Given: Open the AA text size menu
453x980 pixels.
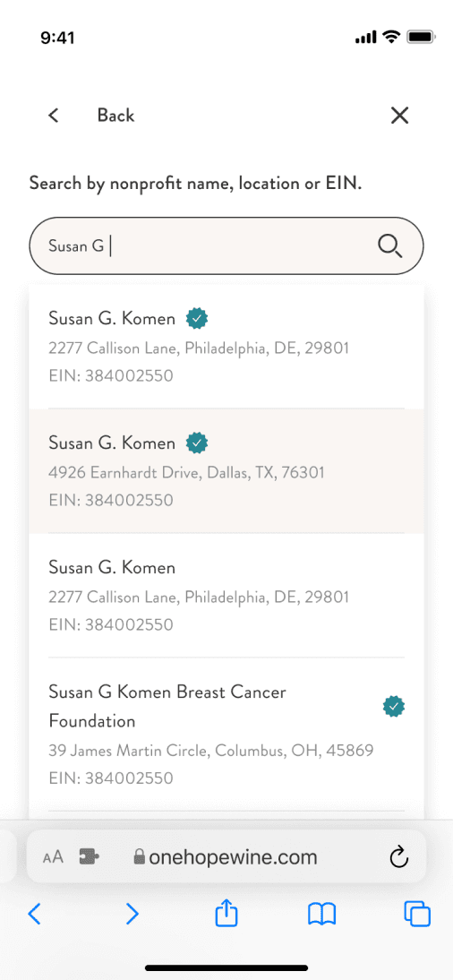Looking at the screenshot, I should pyautogui.click(x=53, y=857).
